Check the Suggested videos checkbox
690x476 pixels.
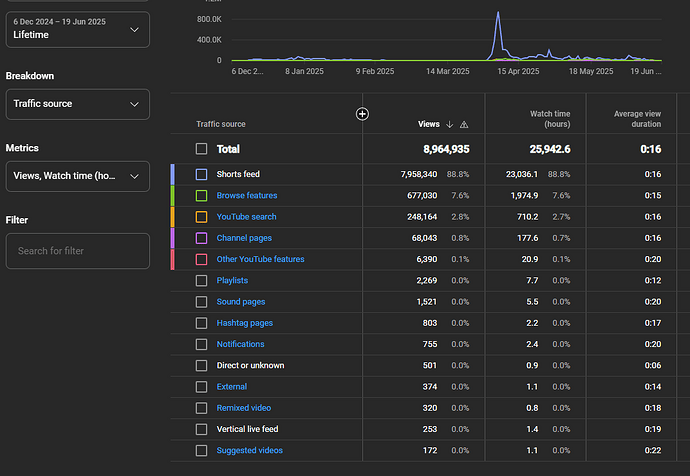pyautogui.click(x=202, y=451)
